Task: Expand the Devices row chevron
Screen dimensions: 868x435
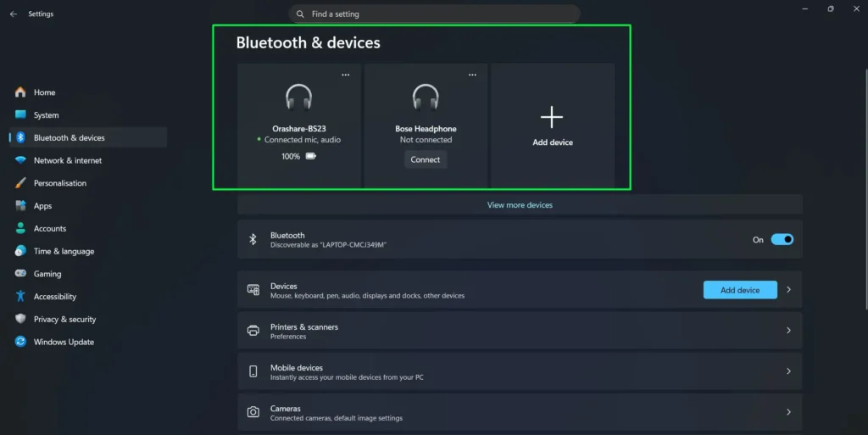Action: (789, 289)
